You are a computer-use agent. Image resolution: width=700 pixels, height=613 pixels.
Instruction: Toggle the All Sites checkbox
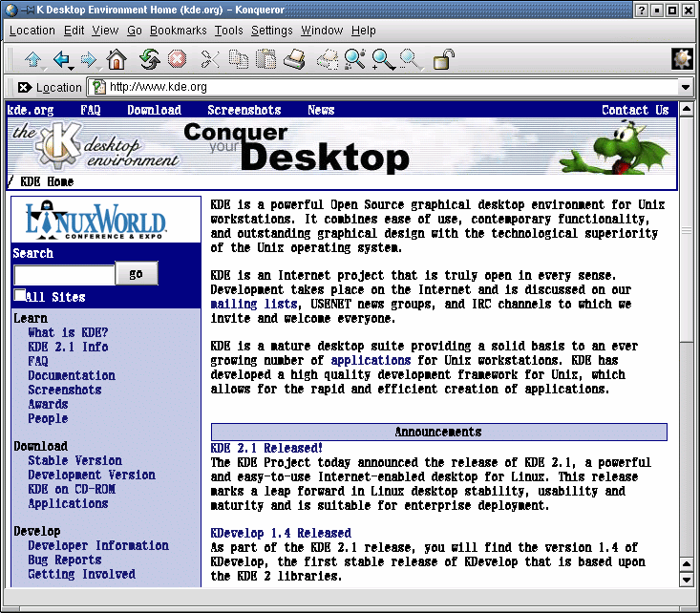[x=20, y=295]
